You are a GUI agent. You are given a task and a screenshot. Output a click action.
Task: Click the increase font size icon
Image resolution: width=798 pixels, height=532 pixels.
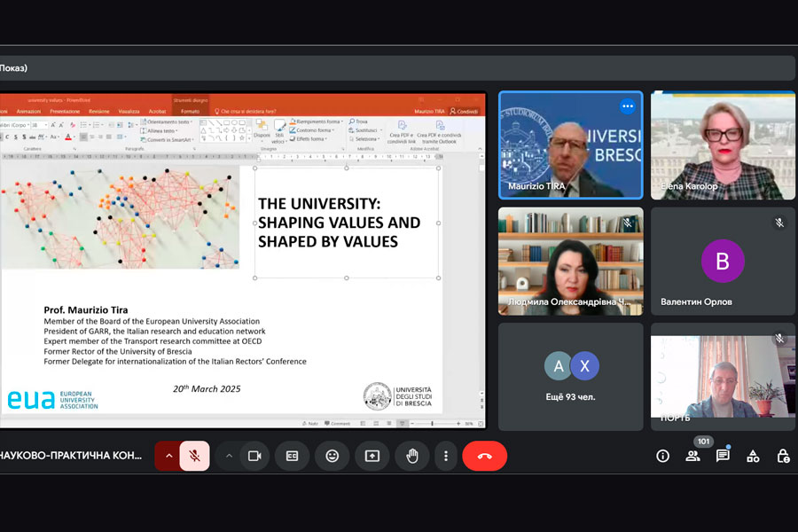click(x=53, y=125)
